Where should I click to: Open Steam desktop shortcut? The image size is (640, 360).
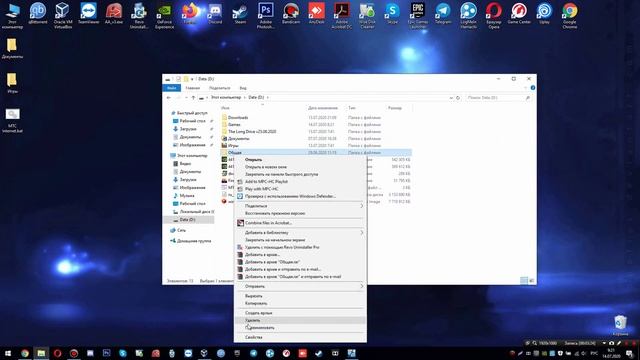[240, 14]
